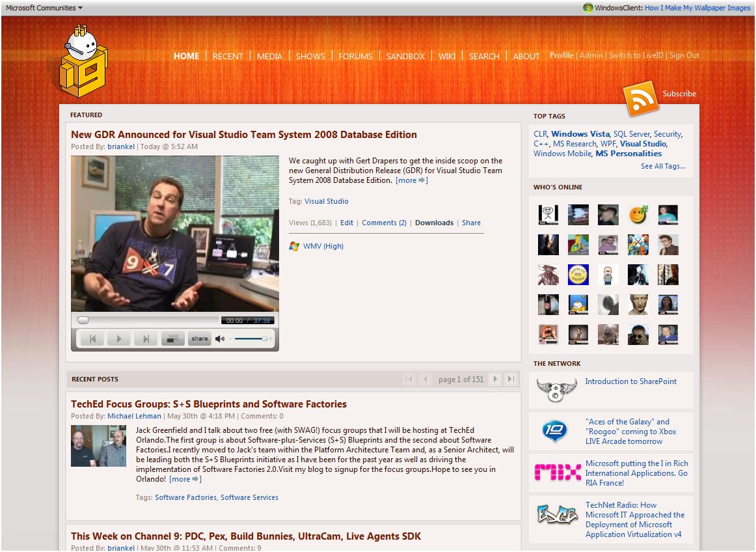Mute the video with speaker icon

(x=220, y=338)
